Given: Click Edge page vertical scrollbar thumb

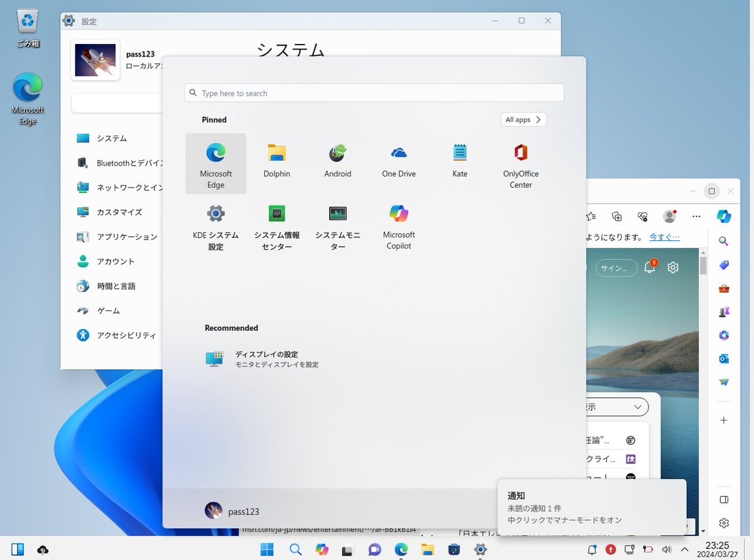Looking at the screenshot, I should [703, 266].
